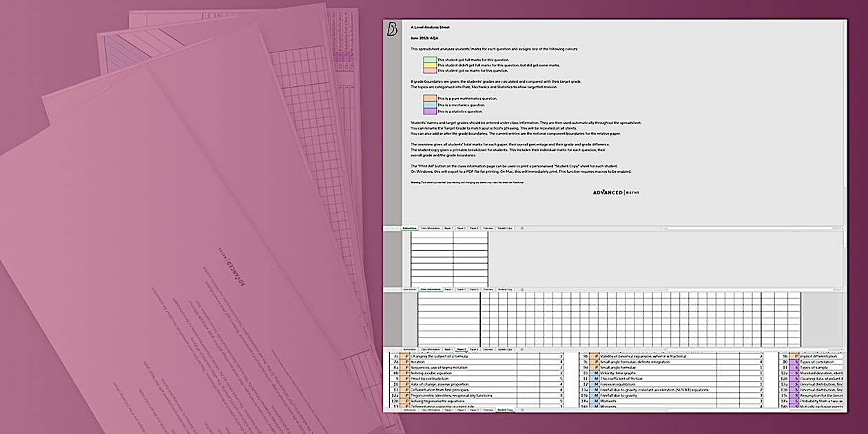The width and height of the screenshot is (868, 434).
Task: Open the Class Information tab in top tab bar
Action: coord(429,228)
